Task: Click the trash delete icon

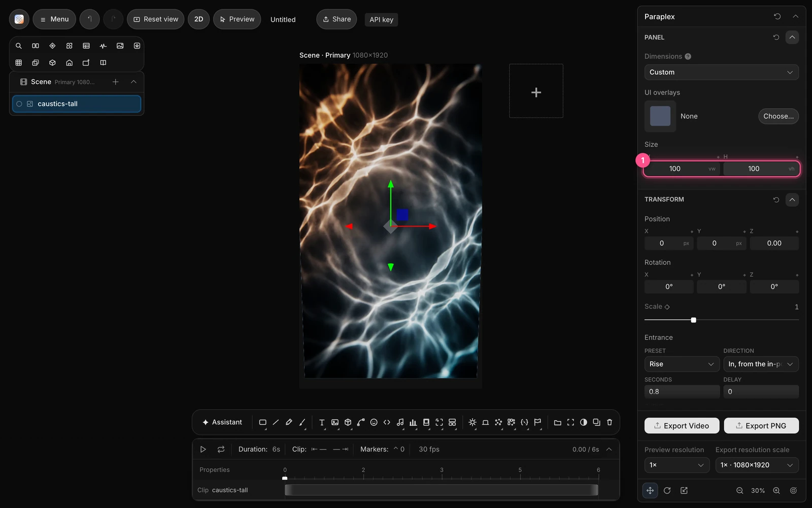Action: click(610, 422)
